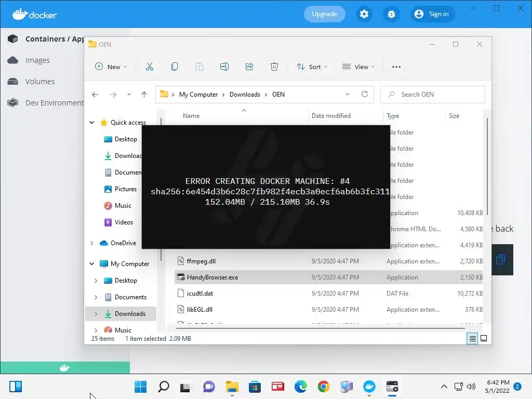Sort by Name column header
The width and height of the screenshot is (532, 399).
pos(191,116)
